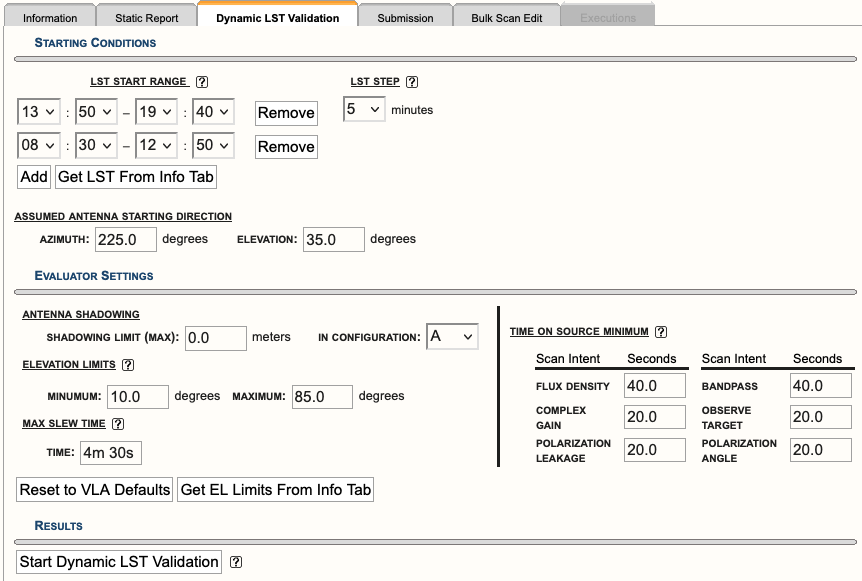Start Dynamic LST Validation
The height and width of the screenshot is (581, 862).
119,562
